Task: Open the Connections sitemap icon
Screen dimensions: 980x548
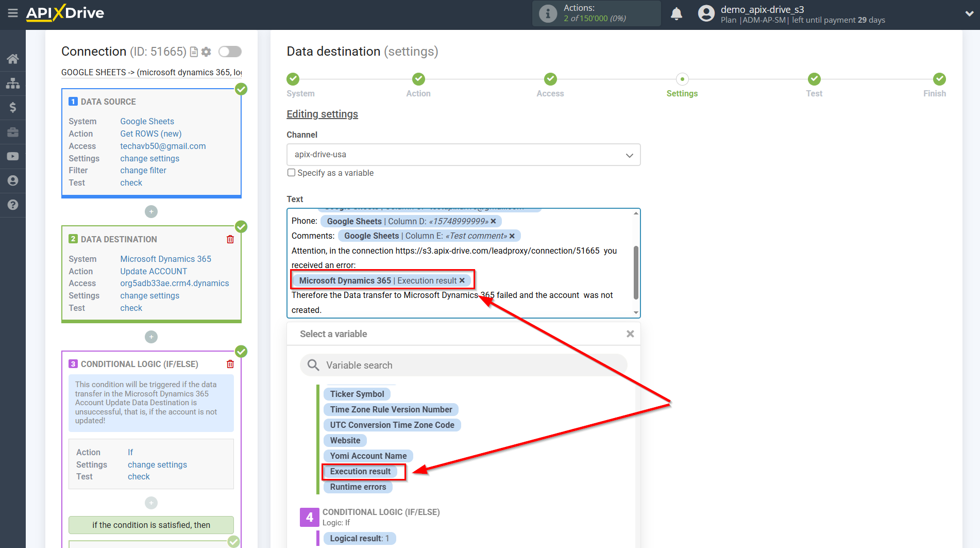Action: (x=13, y=83)
